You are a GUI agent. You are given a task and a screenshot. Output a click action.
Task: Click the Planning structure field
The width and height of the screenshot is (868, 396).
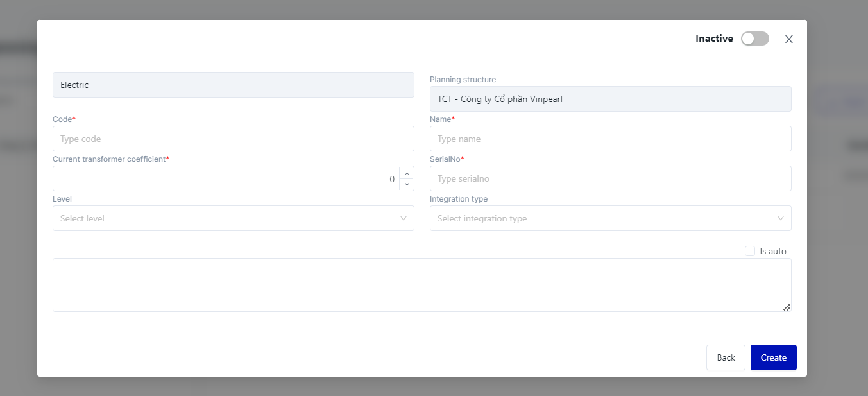(x=610, y=99)
